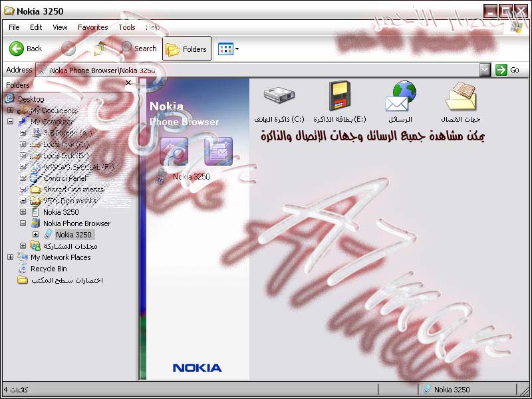Click the shared folders مجلدات المشاركة icon
This screenshot has height=399, width=532.
point(35,246)
